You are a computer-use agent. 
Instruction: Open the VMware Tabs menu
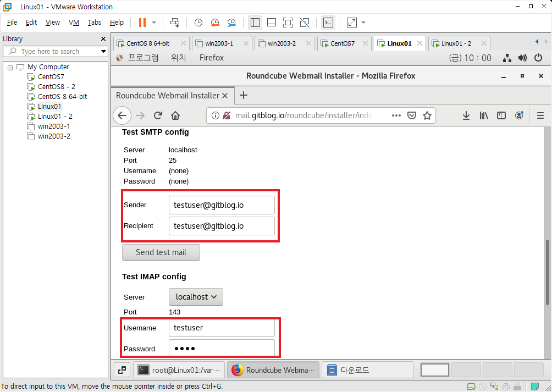pos(95,22)
